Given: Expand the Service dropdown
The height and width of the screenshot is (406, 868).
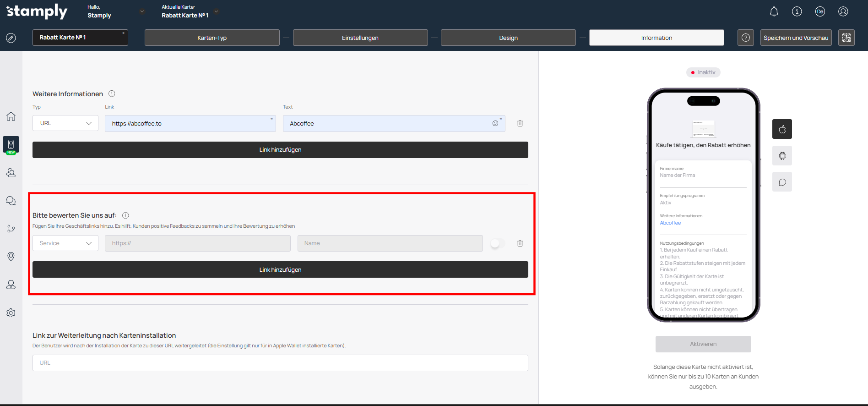Looking at the screenshot, I should pyautogui.click(x=65, y=243).
